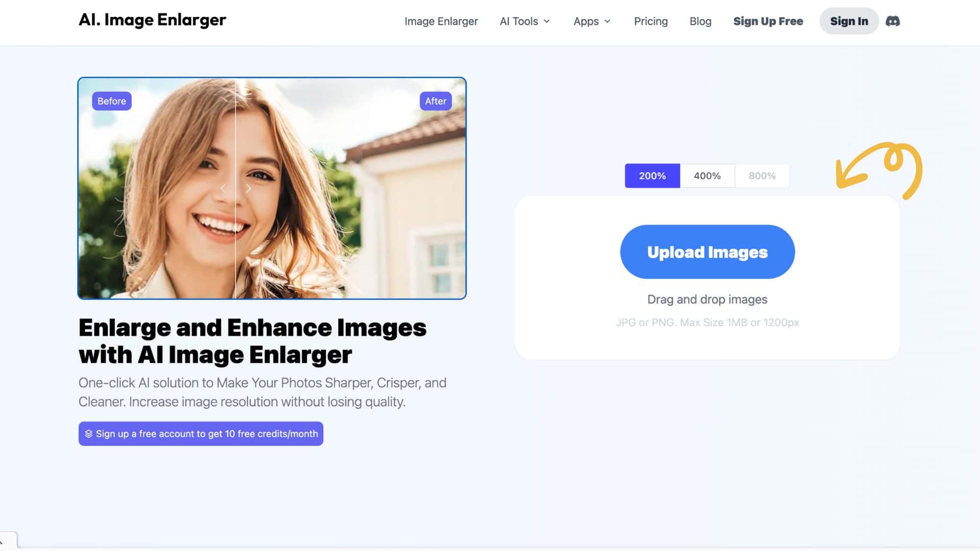980x551 pixels.
Task: Click Sign Up Free link
Action: click(768, 21)
